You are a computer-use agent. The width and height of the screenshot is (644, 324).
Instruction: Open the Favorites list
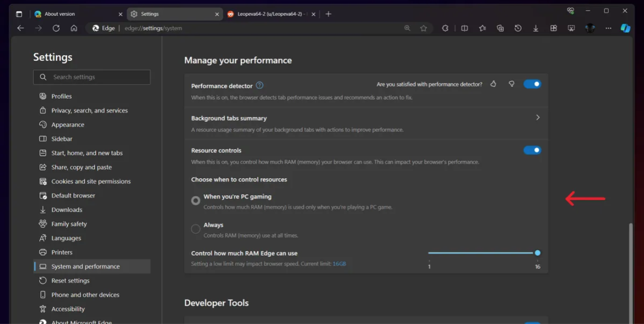(482, 28)
